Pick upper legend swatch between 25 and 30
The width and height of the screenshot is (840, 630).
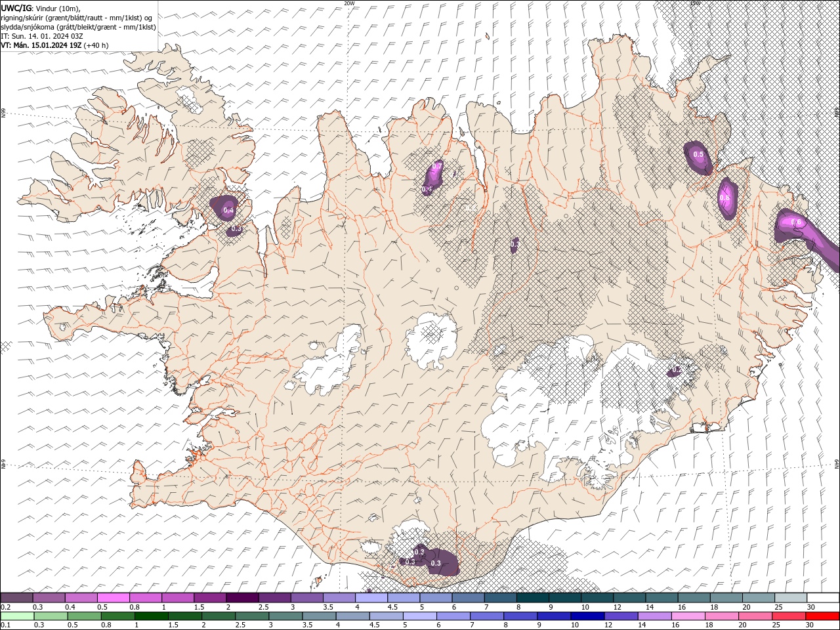click(790, 598)
